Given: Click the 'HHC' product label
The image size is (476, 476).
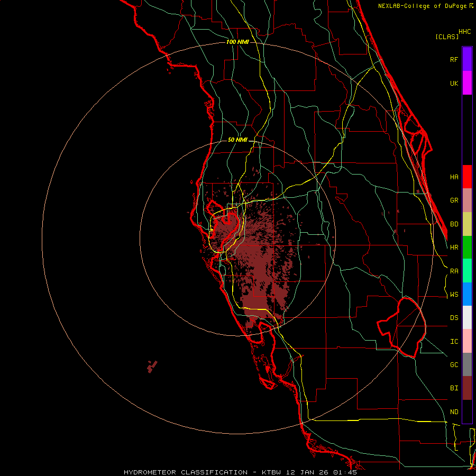Looking at the screenshot, I should click(464, 32).
